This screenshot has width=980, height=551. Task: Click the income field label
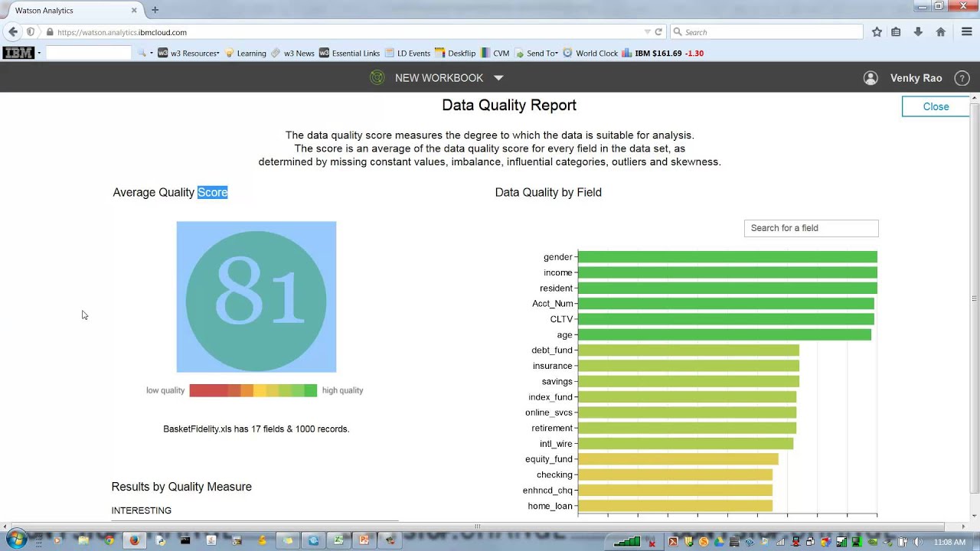pyautogui.click(x=558, y=272)
